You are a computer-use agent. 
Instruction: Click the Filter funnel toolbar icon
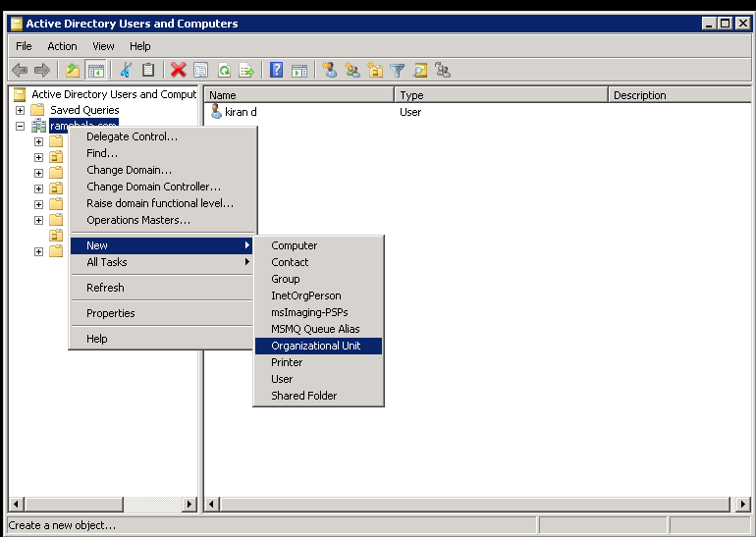(398, 71)
